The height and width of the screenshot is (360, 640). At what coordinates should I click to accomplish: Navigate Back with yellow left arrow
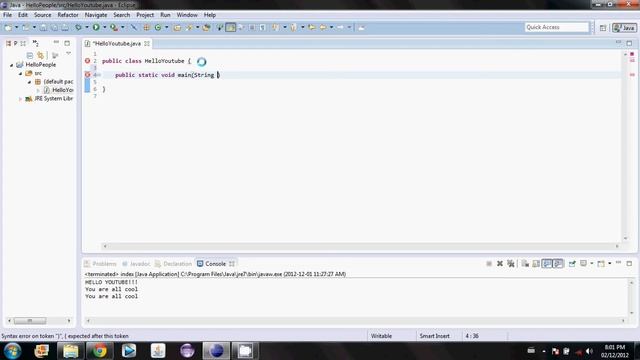[323, 27]
